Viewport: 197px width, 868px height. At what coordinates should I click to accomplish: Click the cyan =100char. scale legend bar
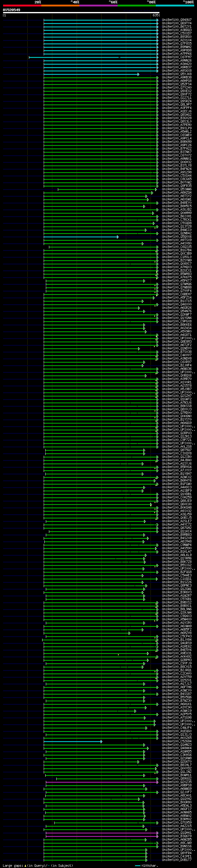[138, 866]
